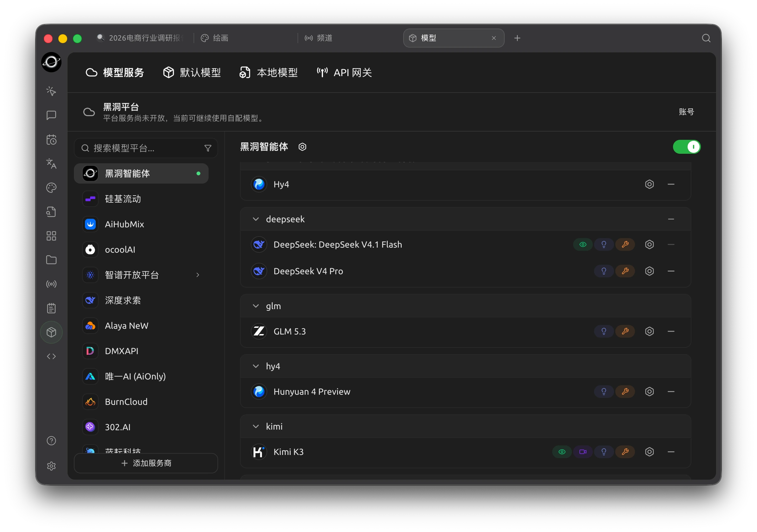
Task: Open the notes clipboard sidebar icon
Action: (51, 308)
